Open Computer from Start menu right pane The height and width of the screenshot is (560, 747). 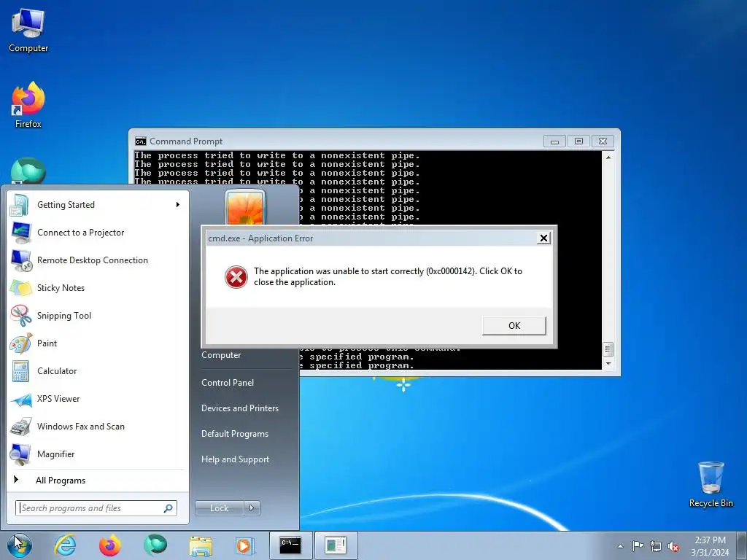point(221,355)
